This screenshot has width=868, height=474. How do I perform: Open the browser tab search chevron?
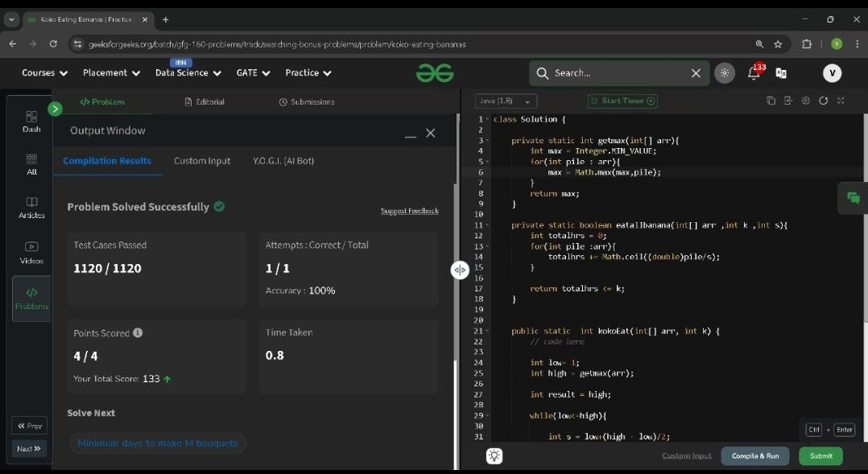[x=11, y=19]
